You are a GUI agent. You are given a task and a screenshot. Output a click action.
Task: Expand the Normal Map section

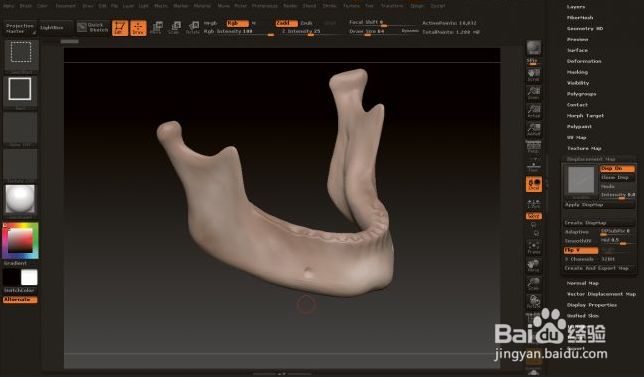(582, 283)
